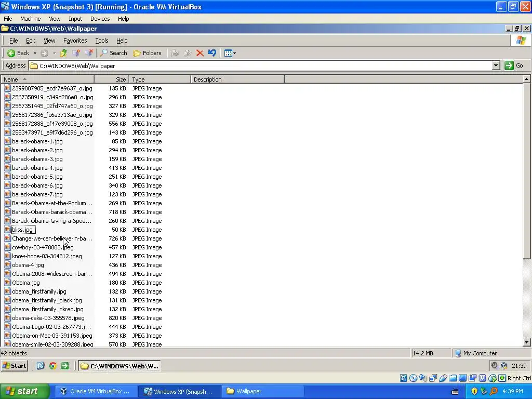532x399 pixels.
Task: Click the VirtualBox display indicator
Action: point(462,378)
